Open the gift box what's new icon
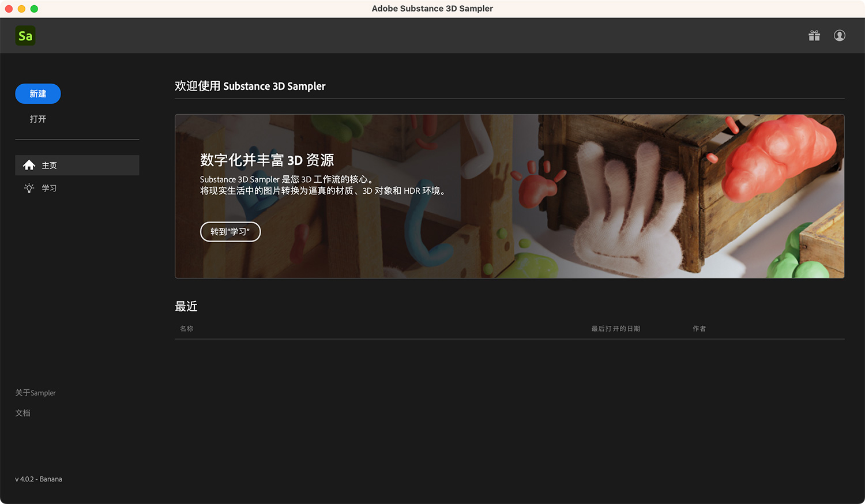The image size is (865, 504). click(814, 36)
